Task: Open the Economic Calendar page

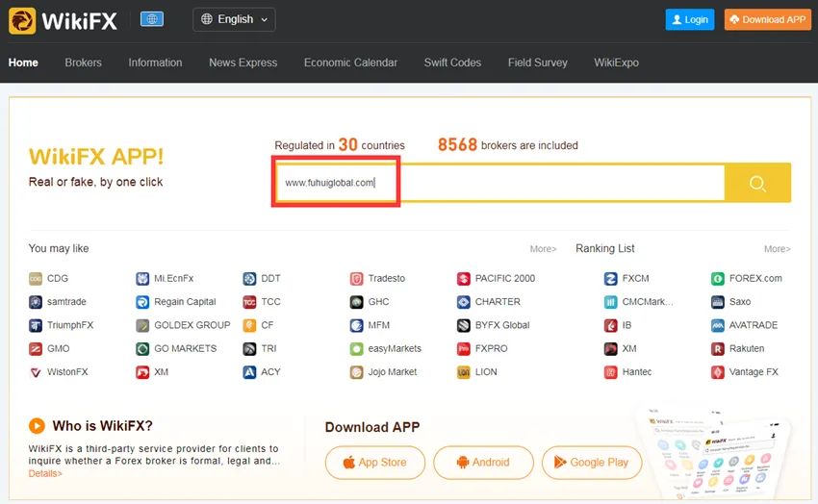Action: [350, 63]
